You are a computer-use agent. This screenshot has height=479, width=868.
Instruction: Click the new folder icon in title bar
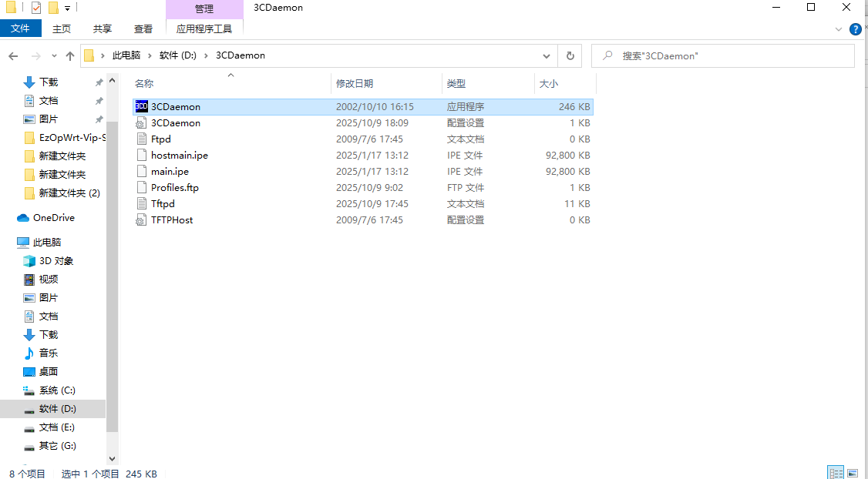pyautogui.click(x=53, y=8)
